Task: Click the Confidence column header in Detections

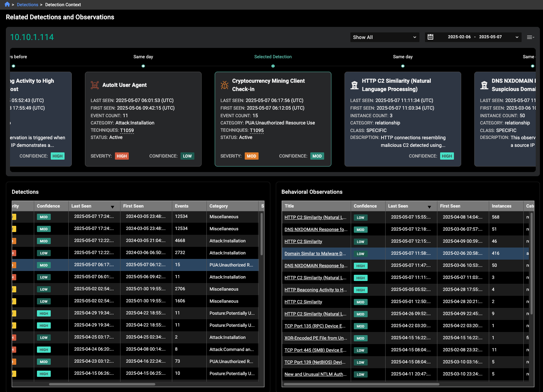Action: coord(48,206)
